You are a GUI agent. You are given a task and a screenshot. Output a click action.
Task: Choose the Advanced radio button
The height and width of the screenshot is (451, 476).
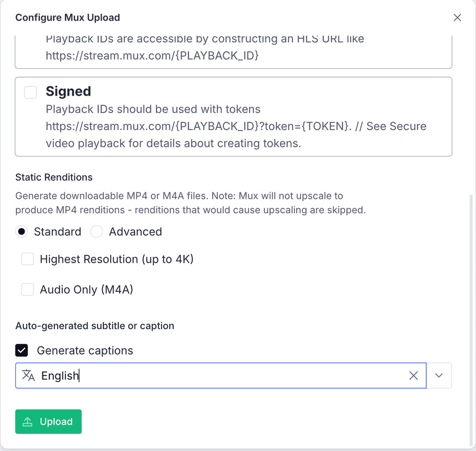(97, 232)
